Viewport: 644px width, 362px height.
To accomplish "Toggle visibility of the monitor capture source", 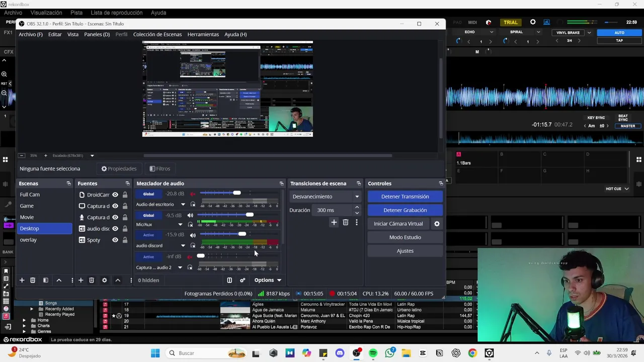I will tap(115, 206).
